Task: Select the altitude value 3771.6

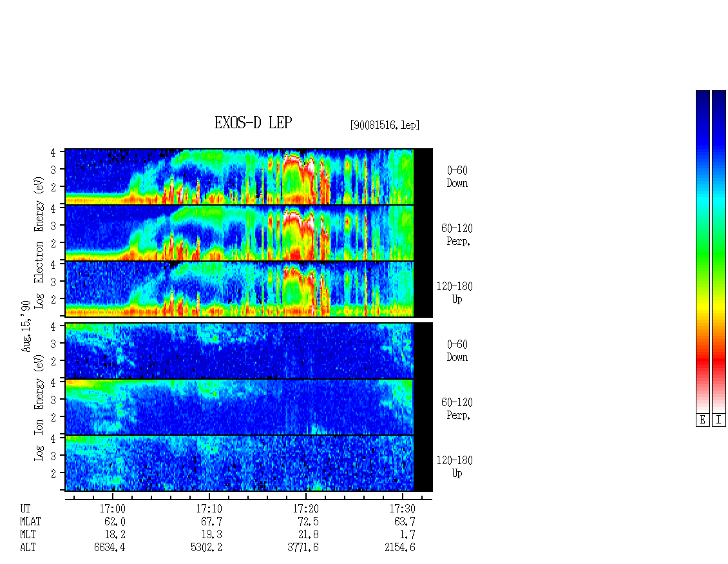Action: click(x=303, y=547)
